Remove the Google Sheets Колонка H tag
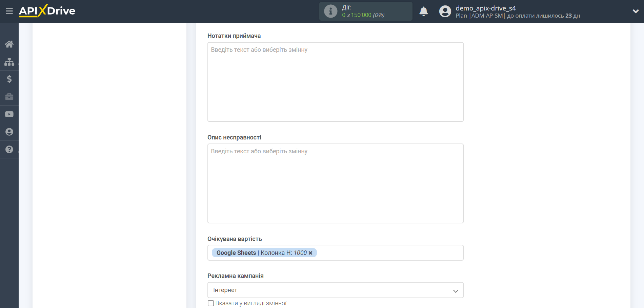Viewport: 644px width, 308px height. [310, 253]
